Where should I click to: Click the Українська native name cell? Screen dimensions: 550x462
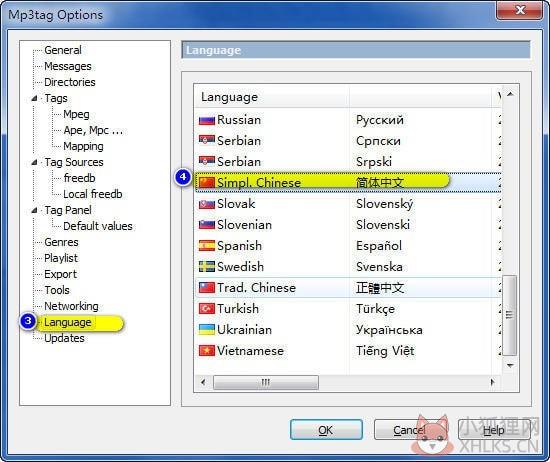389,330
